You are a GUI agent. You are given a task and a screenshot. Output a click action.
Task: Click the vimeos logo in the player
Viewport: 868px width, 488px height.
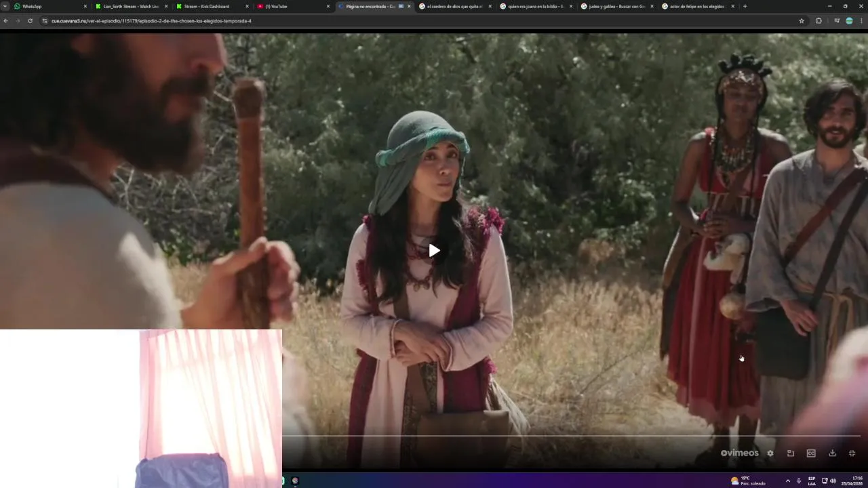pos(740,453)
